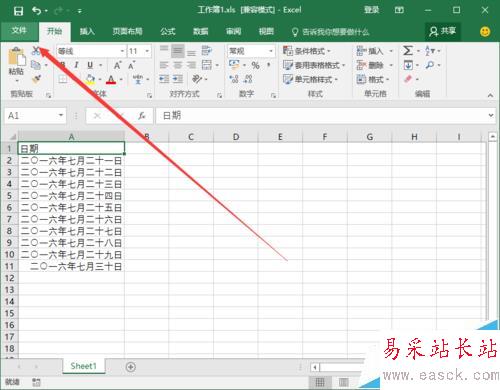Switch to 插入 Insert ribbon tab
The height and width of the screenshot is (390, 500).
click(x=87, y=32)
